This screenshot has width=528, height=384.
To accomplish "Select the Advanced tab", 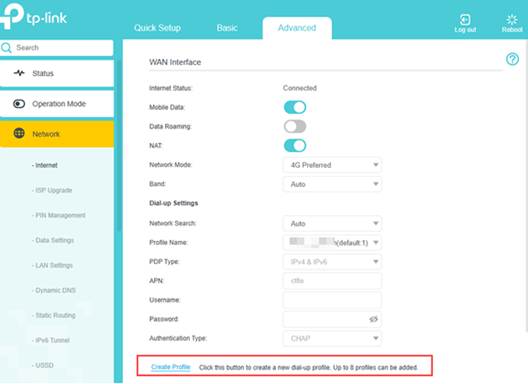I will tap(297, 28).
